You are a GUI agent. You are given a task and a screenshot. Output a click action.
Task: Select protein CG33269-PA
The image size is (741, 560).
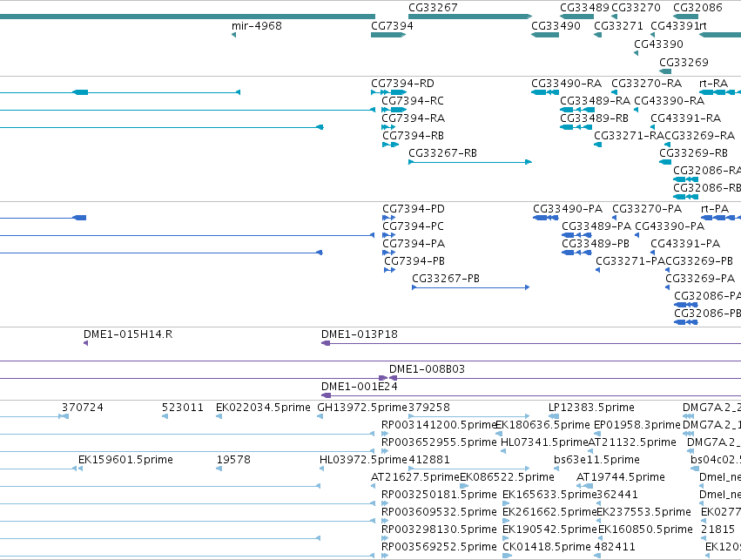pyautogui.click(x=668, y=287)
